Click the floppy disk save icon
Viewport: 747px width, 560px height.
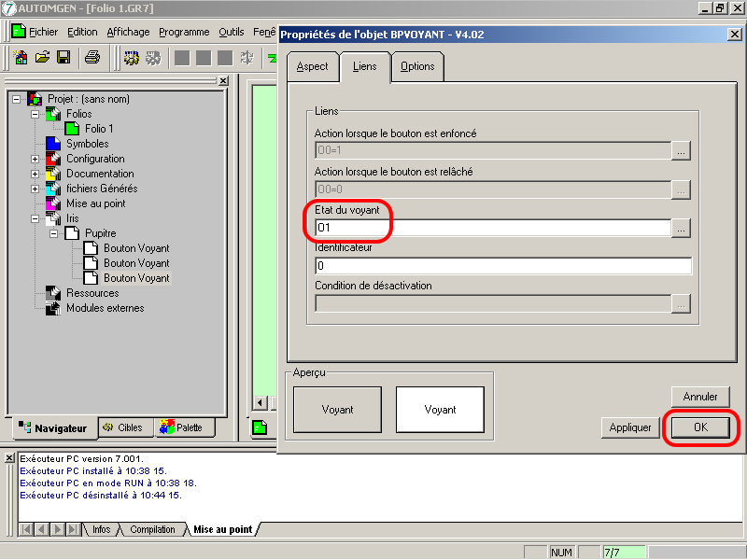coord(63,58)
